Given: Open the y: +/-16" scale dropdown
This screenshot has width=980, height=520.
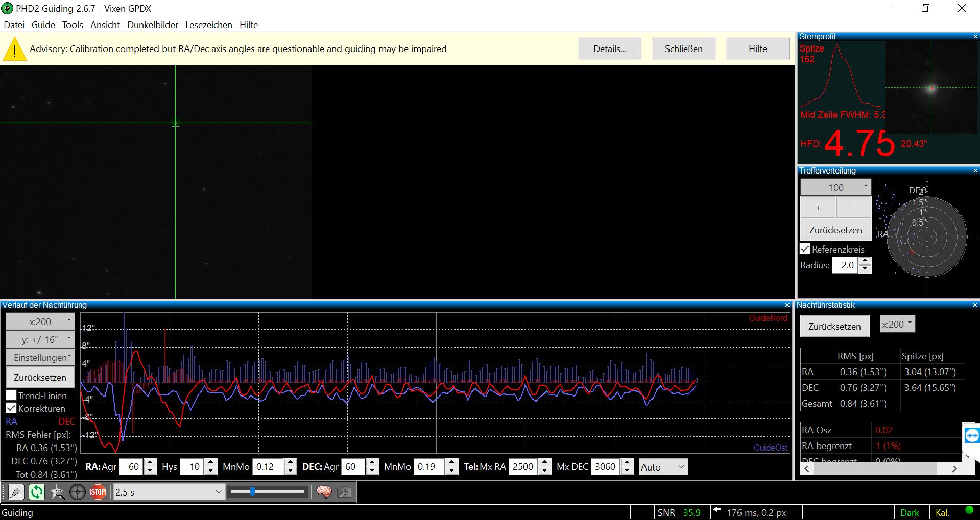Looking at the screenshot, I should [40, 339].
